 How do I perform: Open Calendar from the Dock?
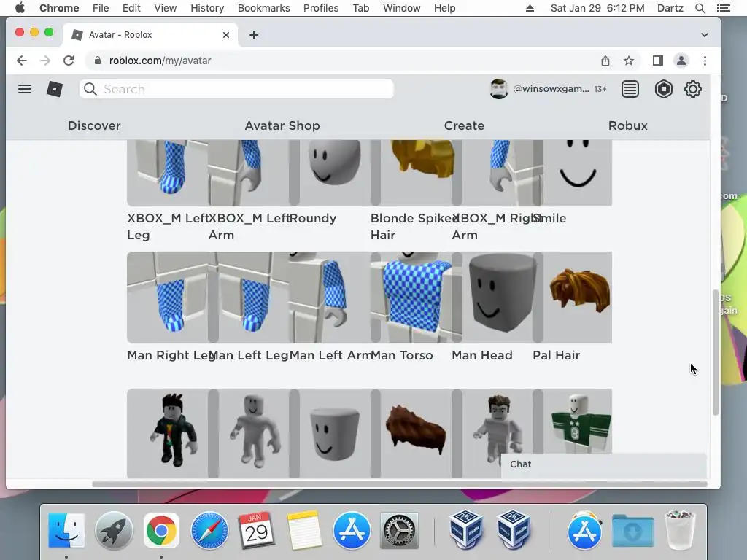tap(256, 530)
